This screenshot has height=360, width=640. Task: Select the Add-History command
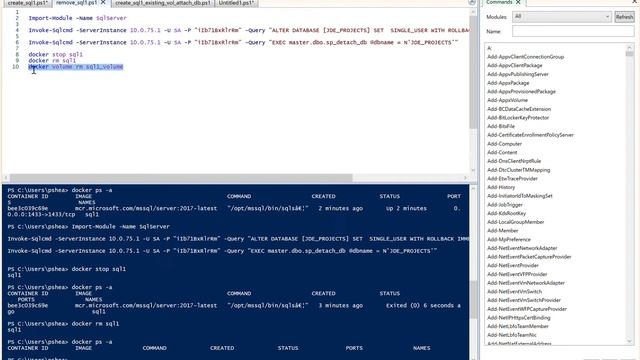[501, 187]
